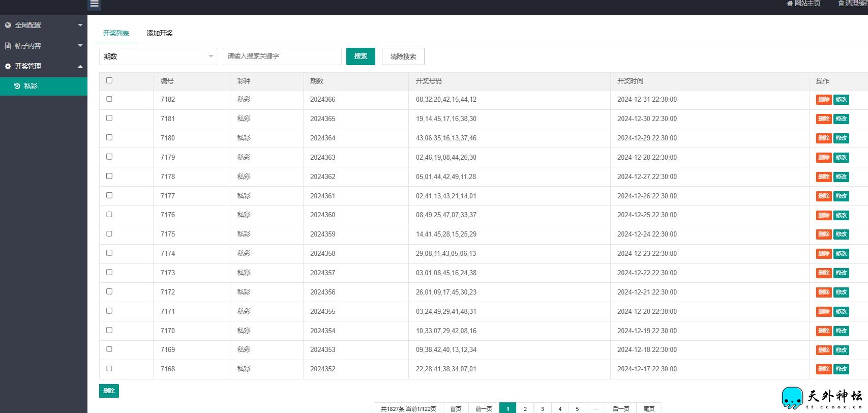Select pagination page 4

click(560, 408)
